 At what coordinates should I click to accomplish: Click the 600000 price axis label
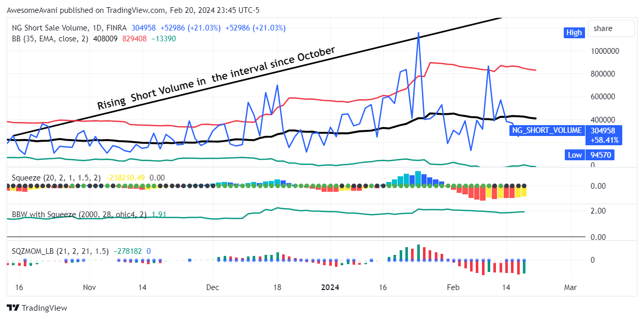[604, 97]
